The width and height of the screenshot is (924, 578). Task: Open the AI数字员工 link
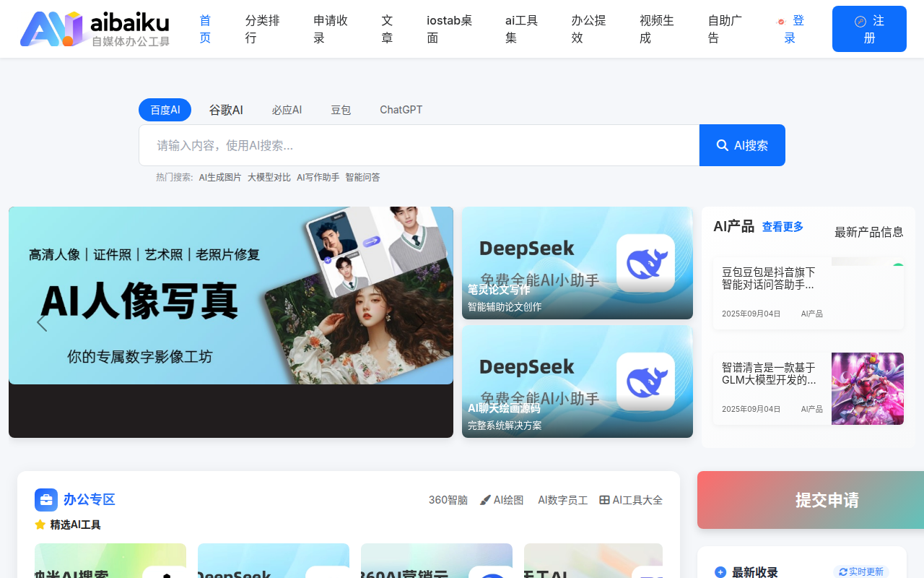click(563, 500)
